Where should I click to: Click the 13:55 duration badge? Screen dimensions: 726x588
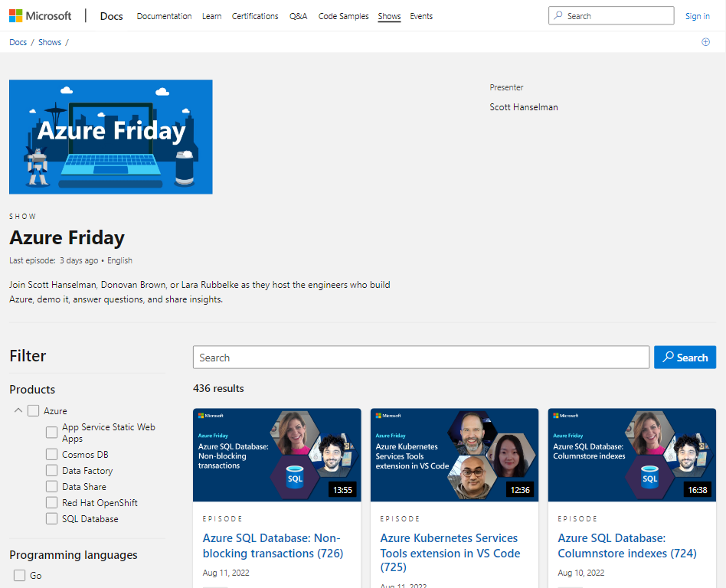point(342,490)
